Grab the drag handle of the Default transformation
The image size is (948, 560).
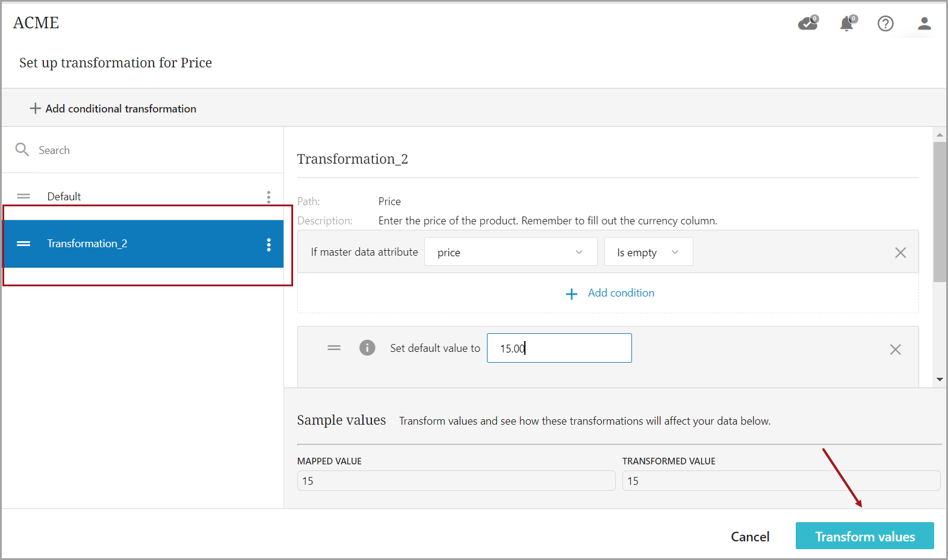[x=23, y=197]
